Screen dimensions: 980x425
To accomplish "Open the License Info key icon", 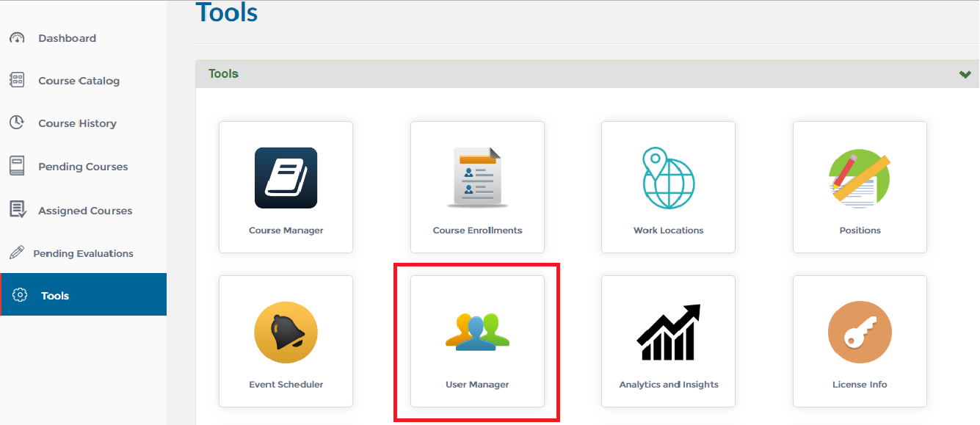I will point(860,333).
